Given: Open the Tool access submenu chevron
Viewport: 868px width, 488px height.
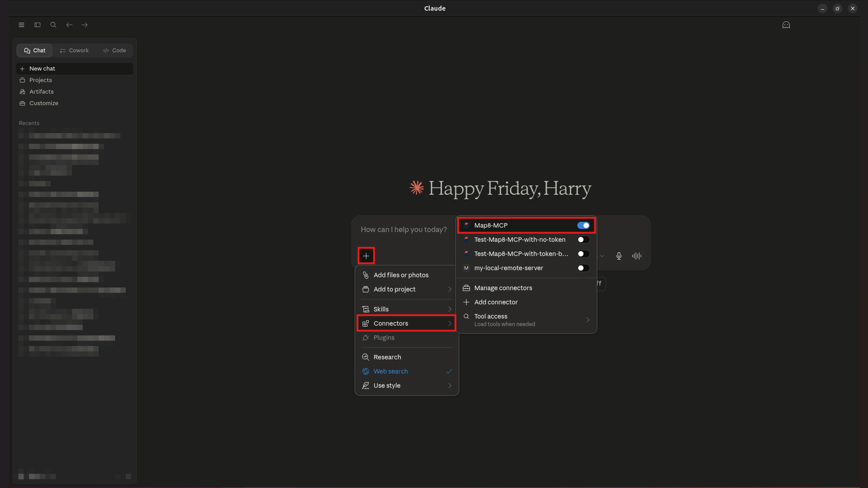Looking at the screenshot, I should [x=588, y=320].
